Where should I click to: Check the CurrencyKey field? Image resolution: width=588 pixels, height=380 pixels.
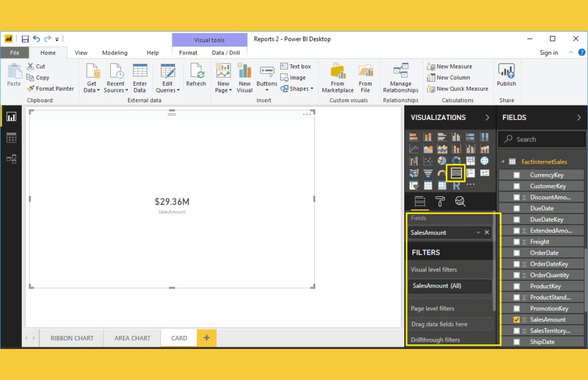516,175
